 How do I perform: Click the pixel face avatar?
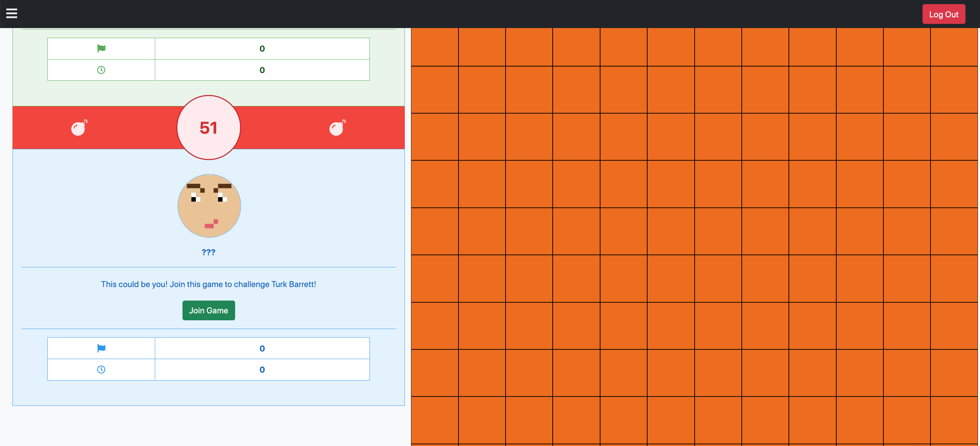pos(209,205)
